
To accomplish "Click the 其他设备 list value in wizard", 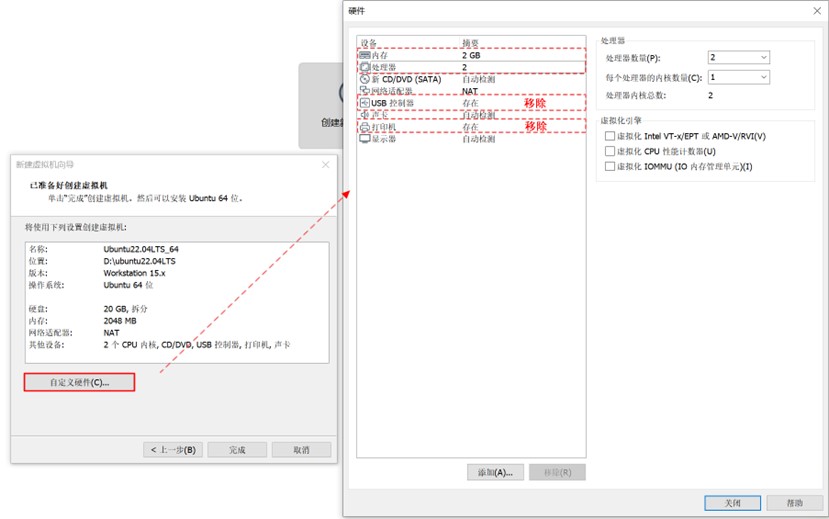I will [x=197, y=345].
